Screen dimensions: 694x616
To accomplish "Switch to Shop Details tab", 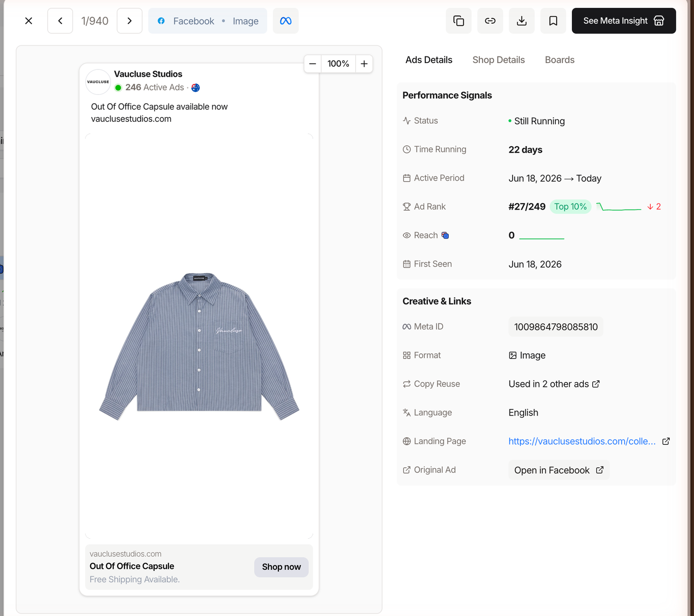I will 498,60.
